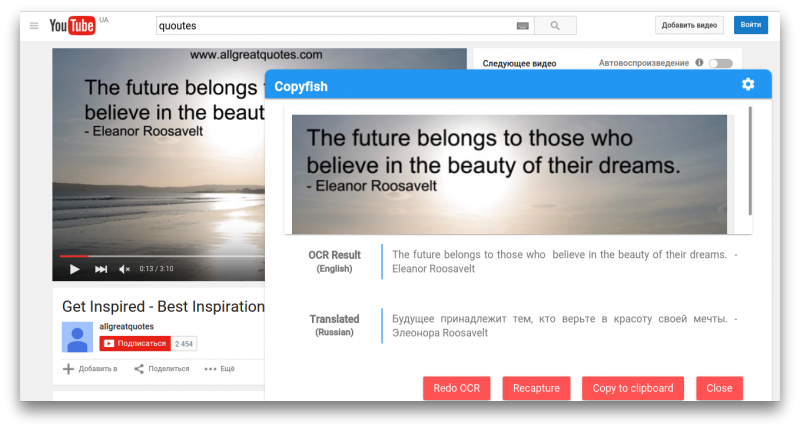Viewport: 800px width, 430px height.
Task: Toggle the Автовоспроизведение autoplay switch
Action: pyautogui.click(x=721, y=63)
